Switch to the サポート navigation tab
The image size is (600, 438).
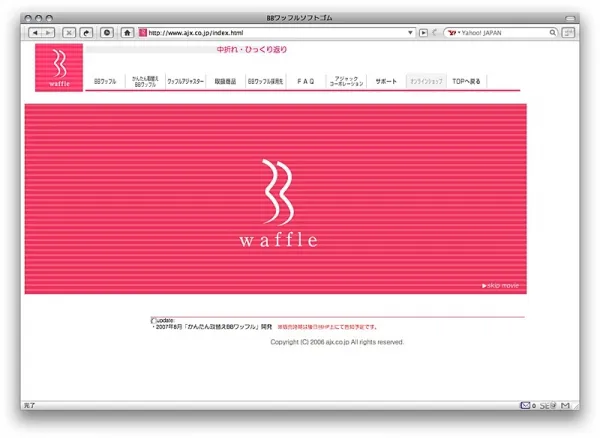point(386,80)
